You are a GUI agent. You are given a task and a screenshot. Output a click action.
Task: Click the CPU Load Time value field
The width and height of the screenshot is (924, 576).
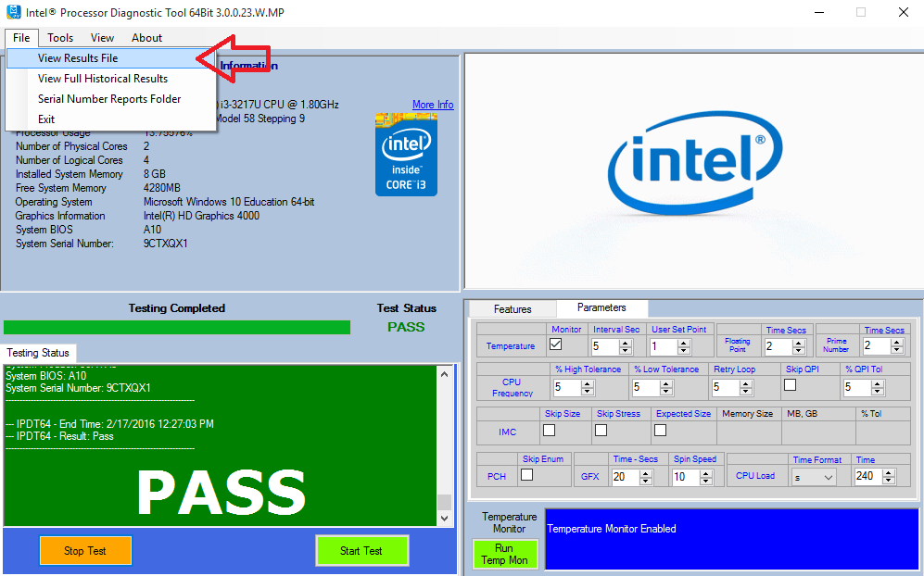click(x=868, y=477)
